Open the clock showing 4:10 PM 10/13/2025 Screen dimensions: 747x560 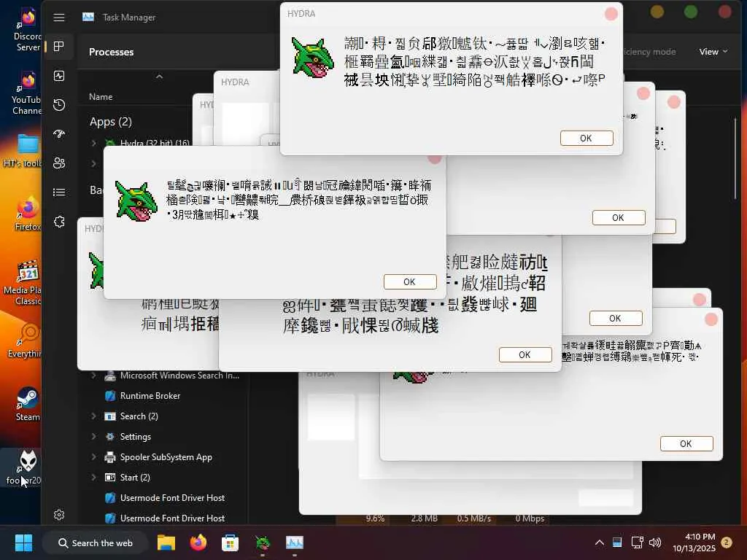pyautogui.click(x=694, y=542)
